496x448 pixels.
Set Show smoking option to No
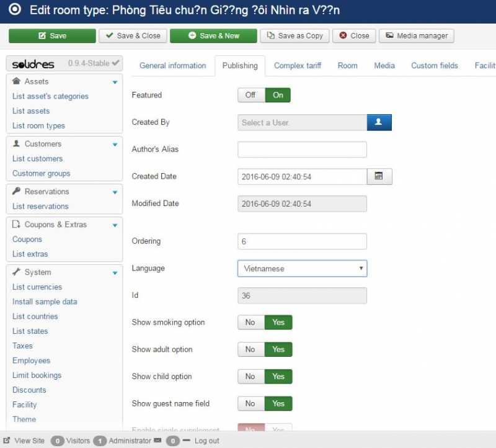[250, 323]
